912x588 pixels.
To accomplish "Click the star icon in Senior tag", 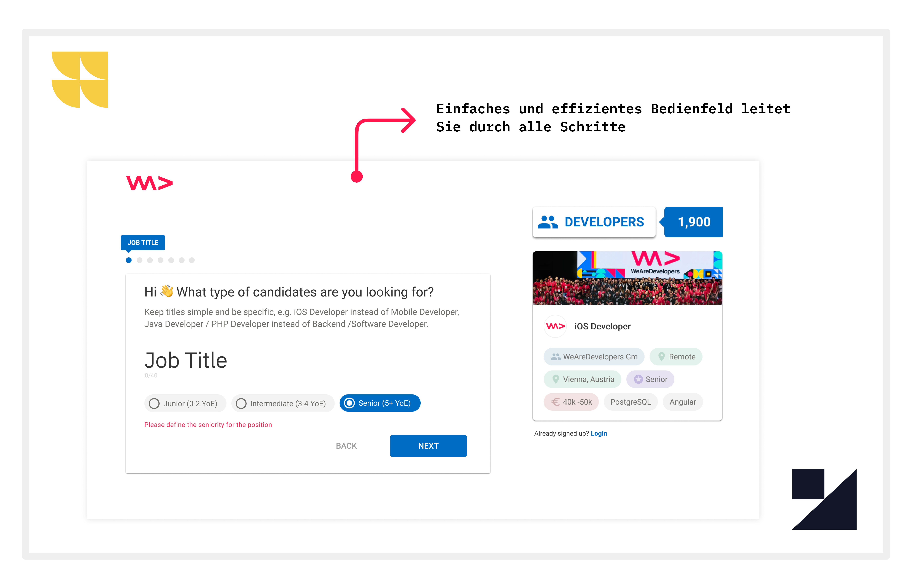I will (638, 379).
